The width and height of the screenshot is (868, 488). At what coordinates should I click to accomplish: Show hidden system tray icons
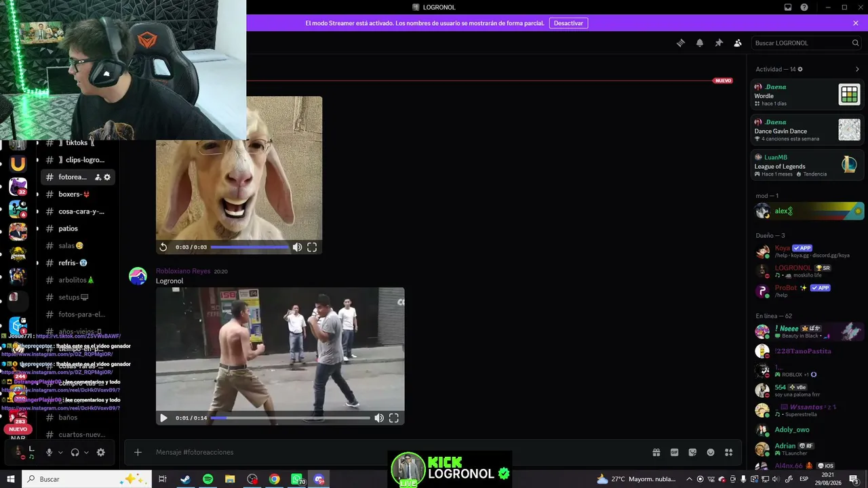coord(689,479)
